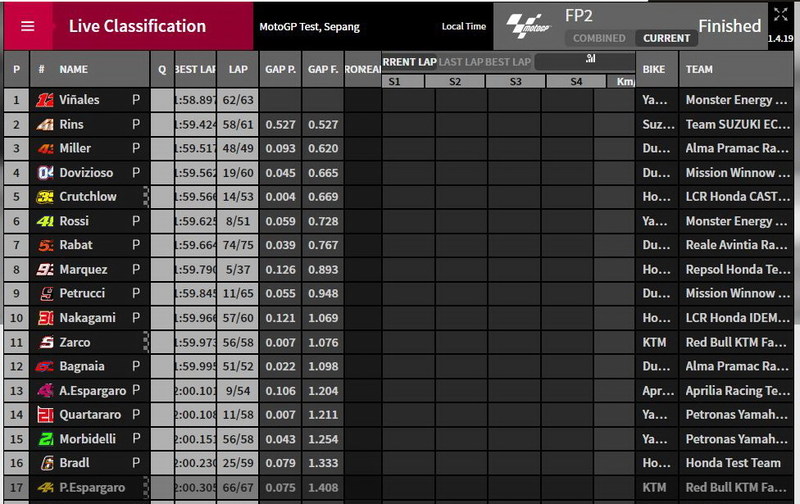
Task: Select Quartararo rider number 20 badge
Action: tap(46, 415)
